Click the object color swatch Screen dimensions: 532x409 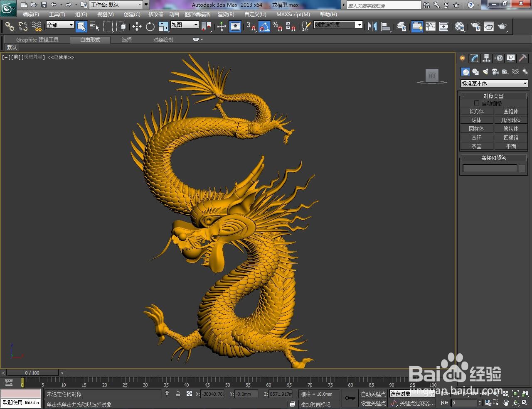[x=522, y=168]
